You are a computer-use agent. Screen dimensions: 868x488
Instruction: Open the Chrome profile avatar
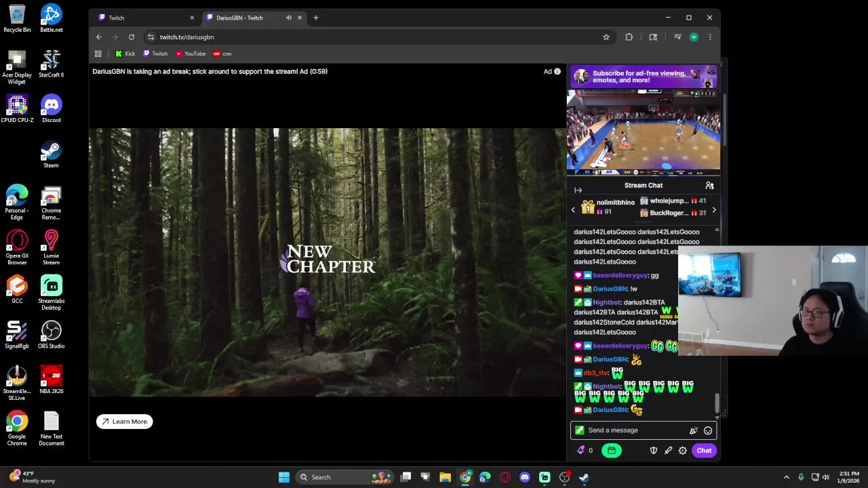click(694, 37)
